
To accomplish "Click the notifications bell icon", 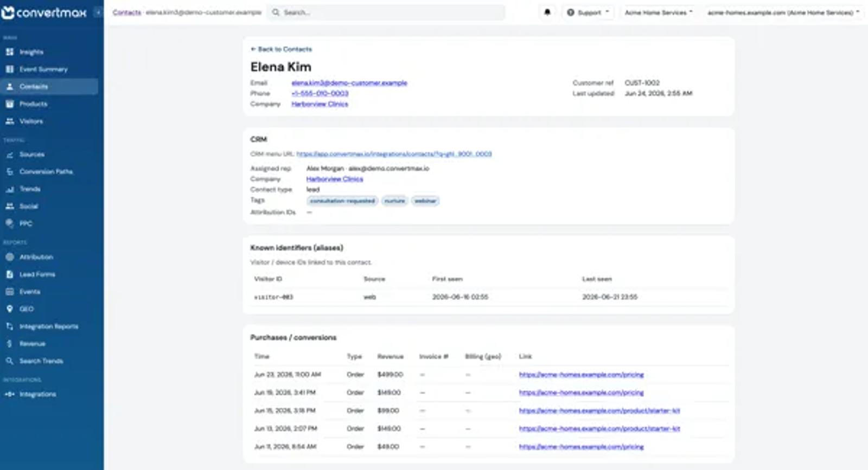I will (547, 12).
